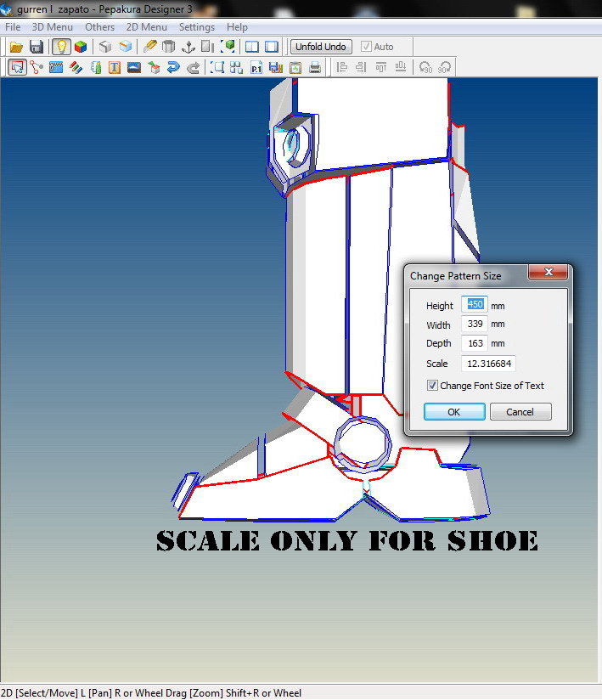Open the Settings menu

tap(197, 27)
